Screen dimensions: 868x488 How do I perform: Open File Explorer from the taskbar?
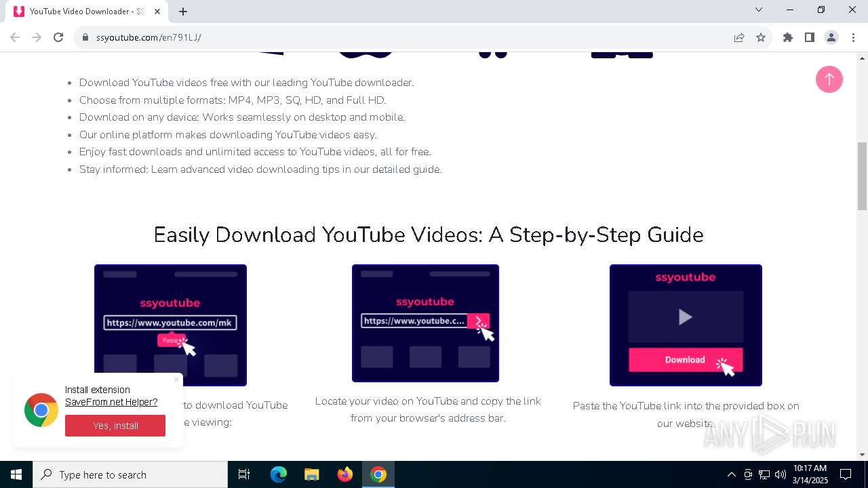[311, 474]
